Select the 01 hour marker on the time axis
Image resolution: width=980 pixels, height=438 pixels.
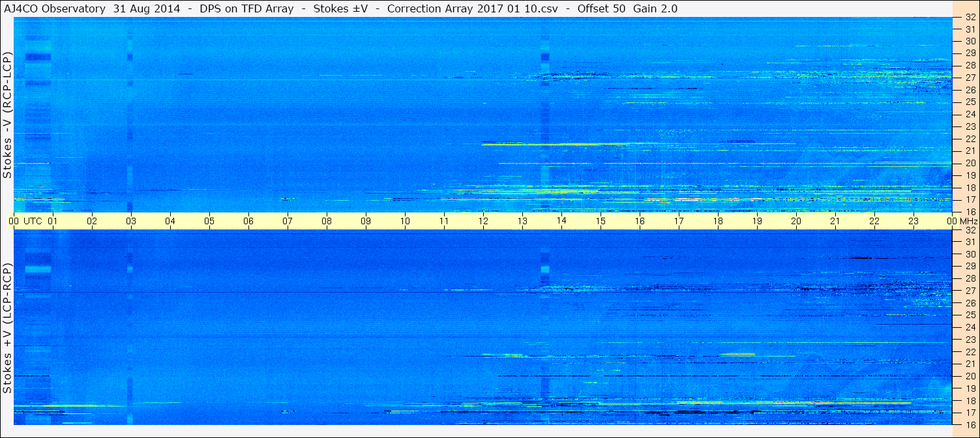point(53,221)
